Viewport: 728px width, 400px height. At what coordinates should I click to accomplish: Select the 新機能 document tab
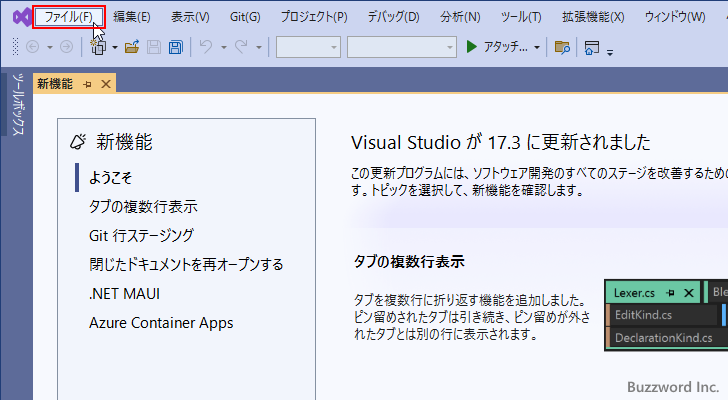point(55,84)
